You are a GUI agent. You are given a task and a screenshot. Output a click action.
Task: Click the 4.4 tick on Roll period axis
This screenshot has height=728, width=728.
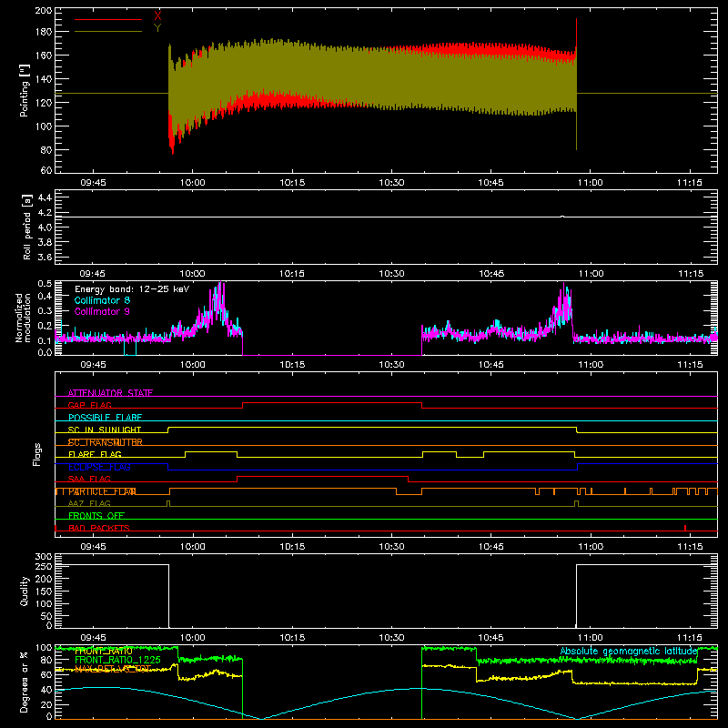coord(45,197)
